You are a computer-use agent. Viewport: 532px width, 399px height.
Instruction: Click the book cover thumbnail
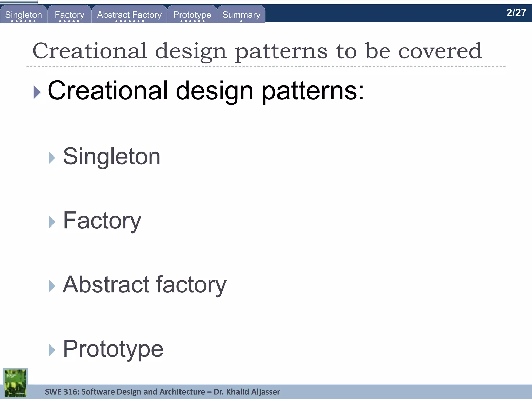pyautogui.click(x=16, y=383)
